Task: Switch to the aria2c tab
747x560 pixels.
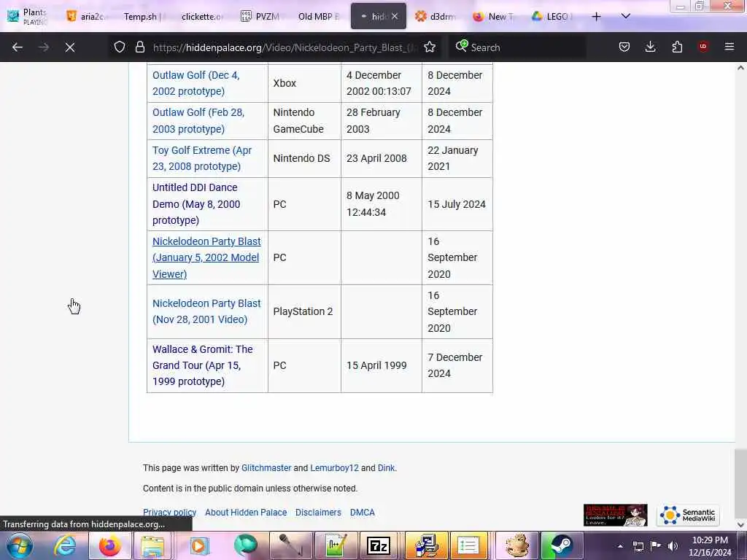Action: tap(85, 17)
